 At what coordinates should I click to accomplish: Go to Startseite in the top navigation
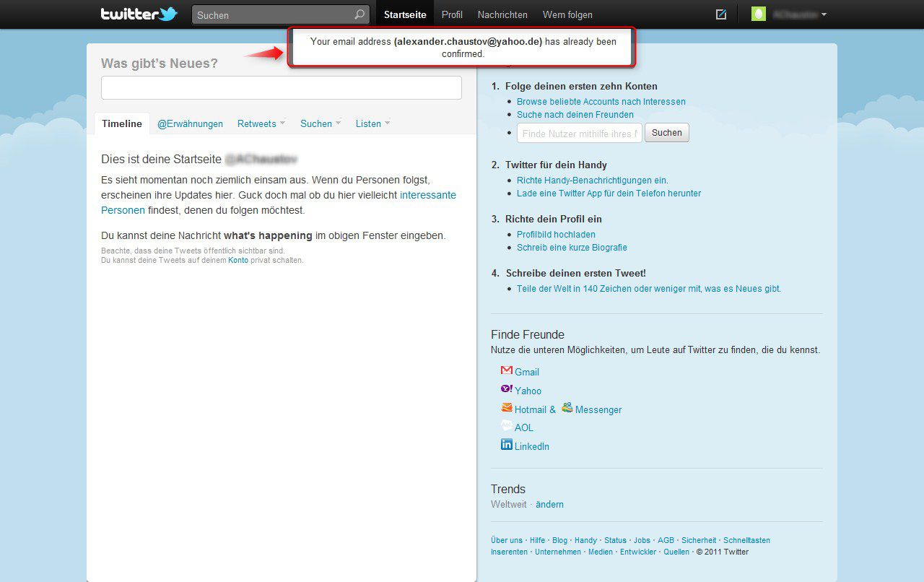coord(405,14)
